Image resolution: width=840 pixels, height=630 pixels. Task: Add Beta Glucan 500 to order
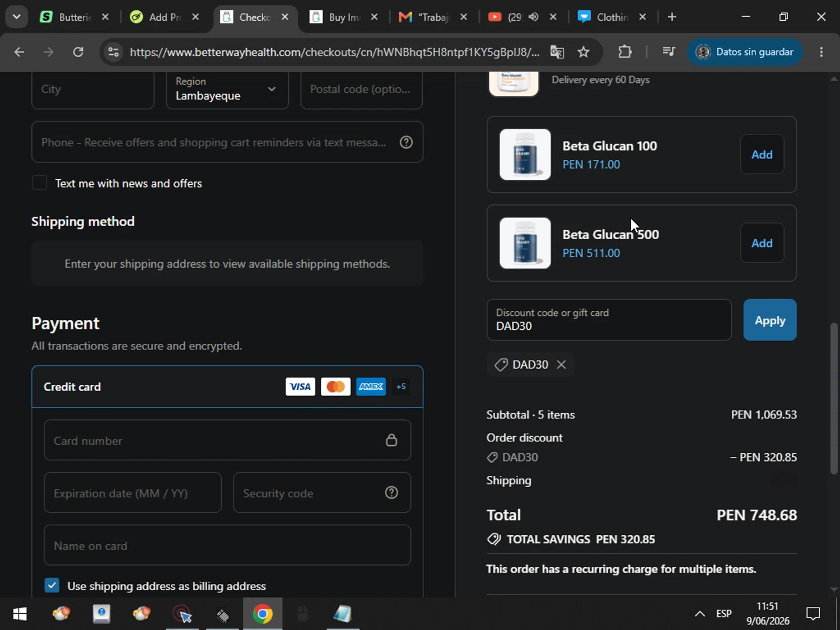pos(762,243)
